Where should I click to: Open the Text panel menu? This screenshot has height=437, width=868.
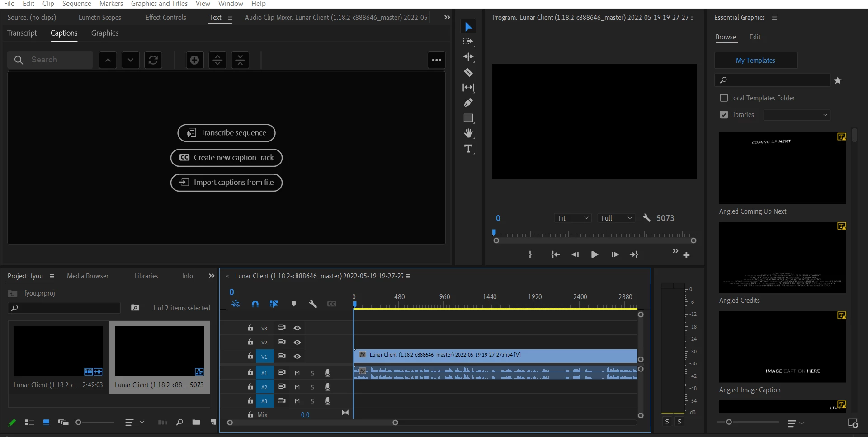click(x=230, y=18)
